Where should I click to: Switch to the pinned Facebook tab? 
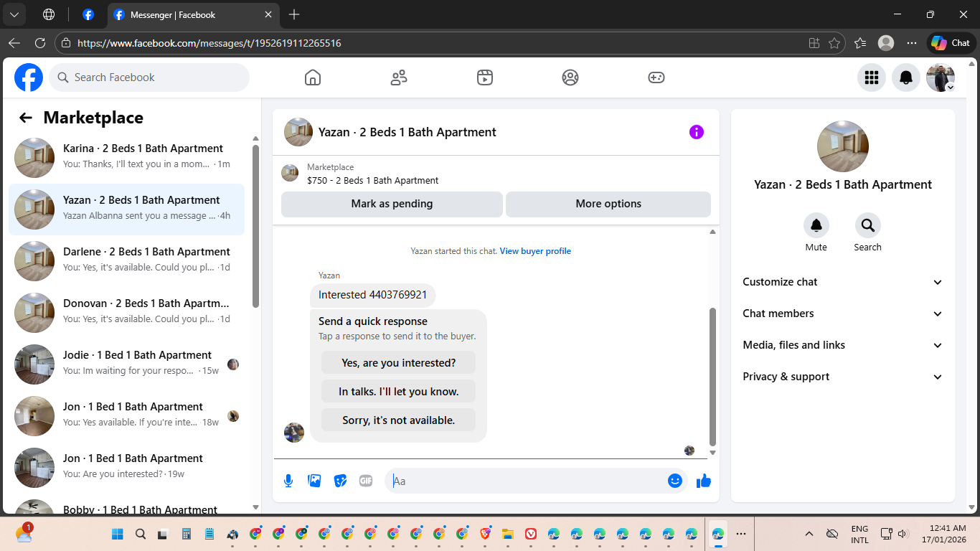point(88,14)
